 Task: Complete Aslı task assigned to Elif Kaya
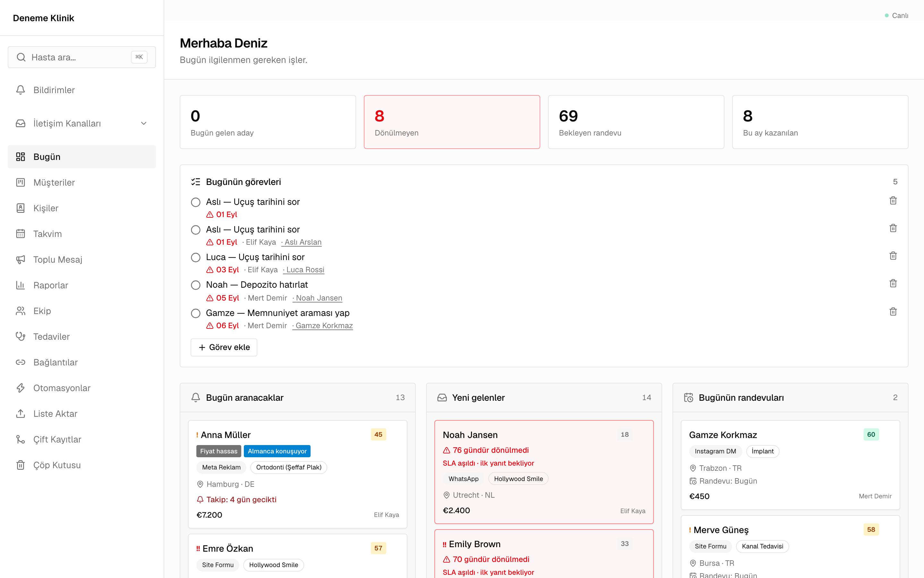point(195,230)
